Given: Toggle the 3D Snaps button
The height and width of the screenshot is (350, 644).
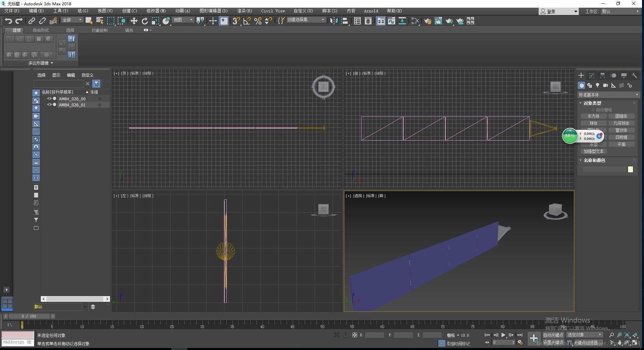Looking at the screenshot, I should pos(236,21).
